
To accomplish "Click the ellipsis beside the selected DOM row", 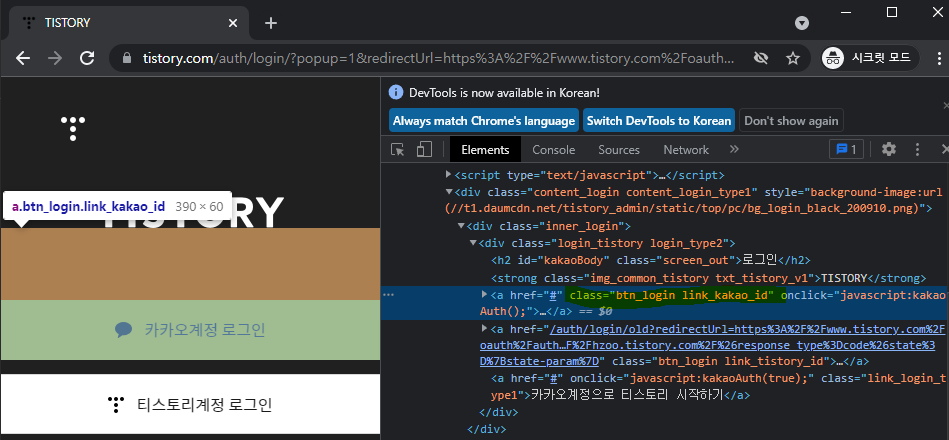I will pyautogui.click(x=389, y=295).
